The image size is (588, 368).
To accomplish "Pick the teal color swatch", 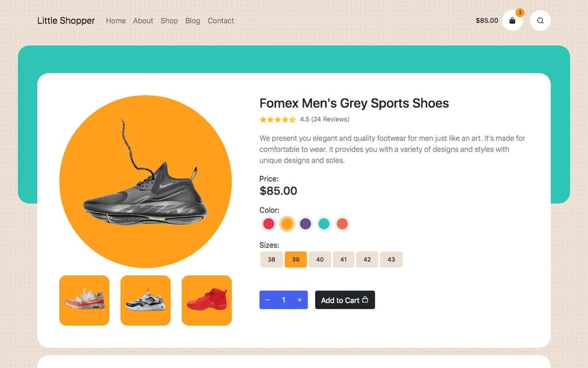I will 323,224.
